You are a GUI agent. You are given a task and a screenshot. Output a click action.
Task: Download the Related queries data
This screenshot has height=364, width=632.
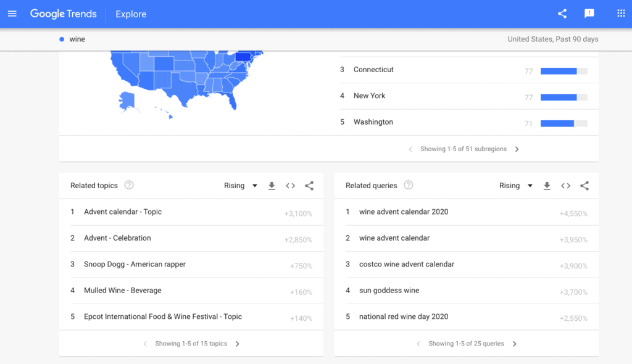coord(547,185)
